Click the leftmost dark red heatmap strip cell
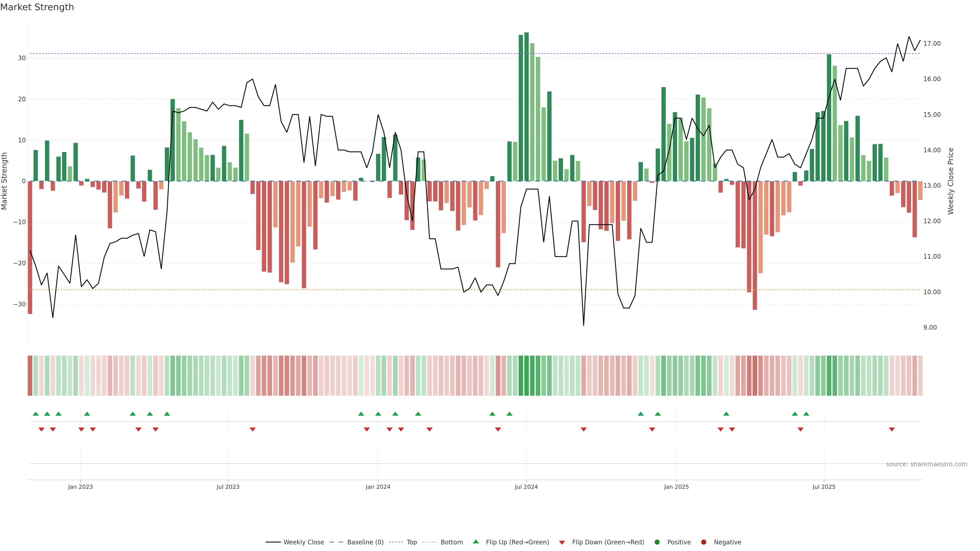Image resolution: width=980 pixels, height=551 pixels. (x=30, y=375)
